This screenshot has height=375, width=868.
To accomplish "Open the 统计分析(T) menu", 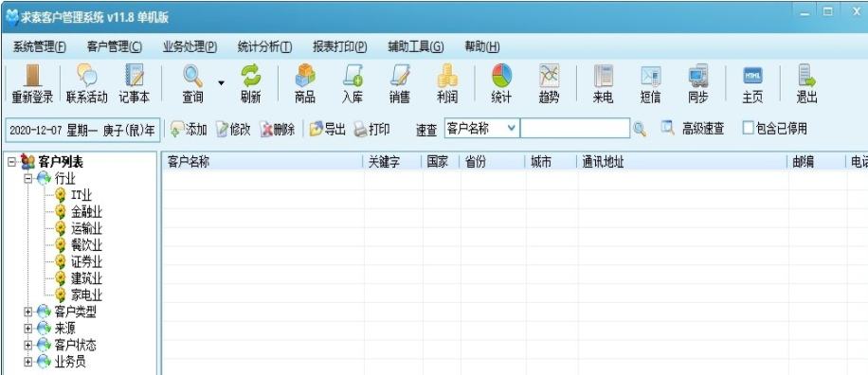I will 264,47.
